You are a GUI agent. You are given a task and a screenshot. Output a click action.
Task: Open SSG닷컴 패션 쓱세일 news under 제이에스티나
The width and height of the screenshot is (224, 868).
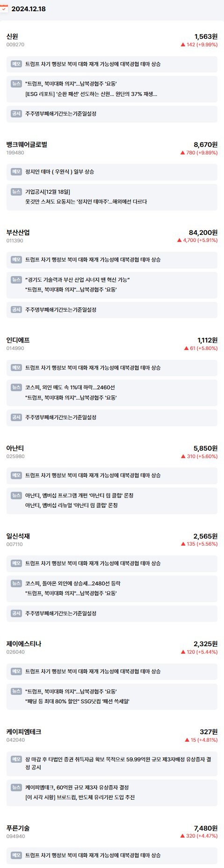pyautogui.click(x=77, y=701)
